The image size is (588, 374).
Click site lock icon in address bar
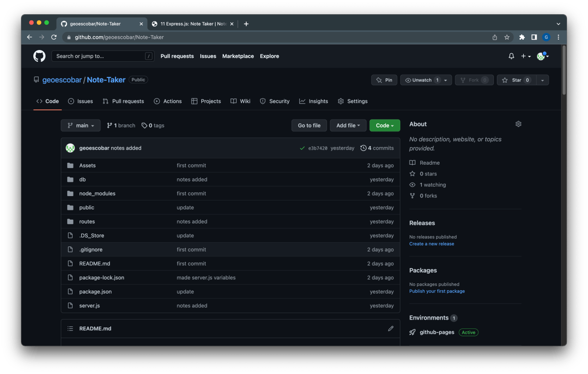point(69,37)
